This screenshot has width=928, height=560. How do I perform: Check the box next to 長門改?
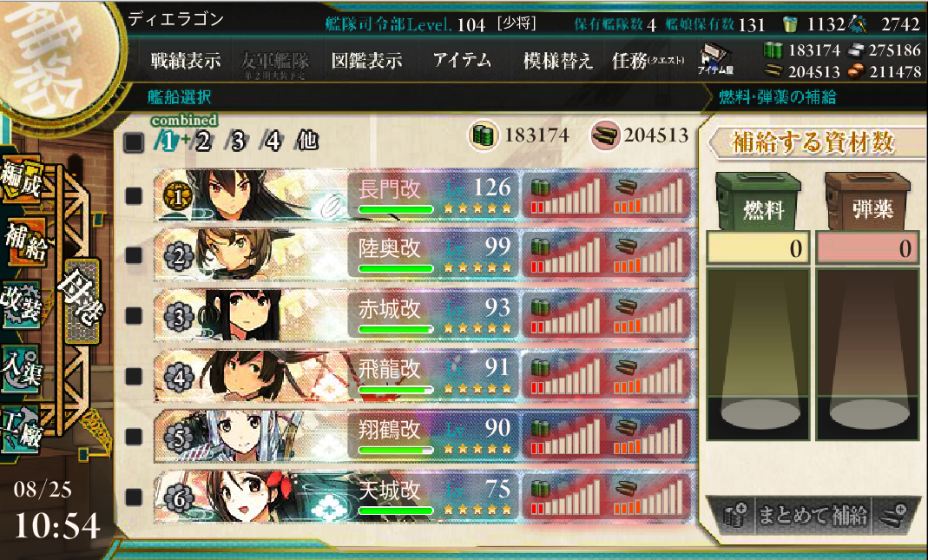tap(134, 195)
